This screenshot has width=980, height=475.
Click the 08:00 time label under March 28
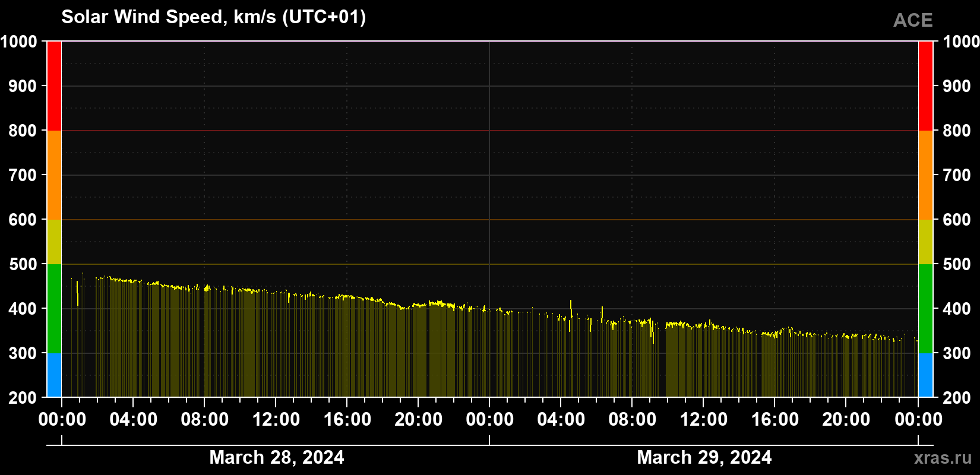(205, 420)
